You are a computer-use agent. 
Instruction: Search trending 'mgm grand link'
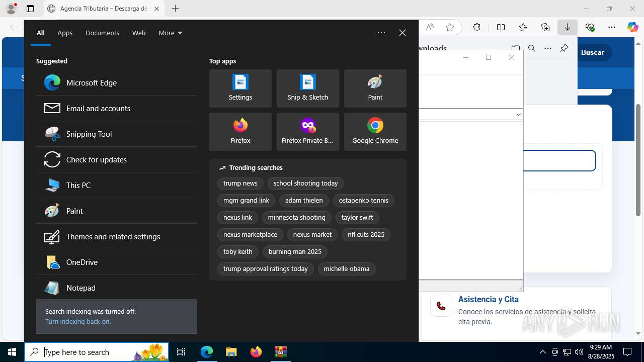247,201
